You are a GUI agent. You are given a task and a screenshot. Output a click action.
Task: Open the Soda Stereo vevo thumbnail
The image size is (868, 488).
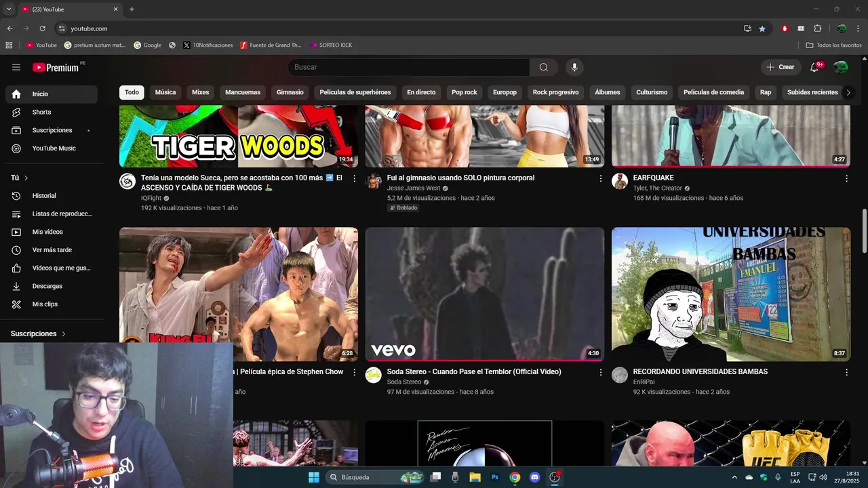point(485,294)
